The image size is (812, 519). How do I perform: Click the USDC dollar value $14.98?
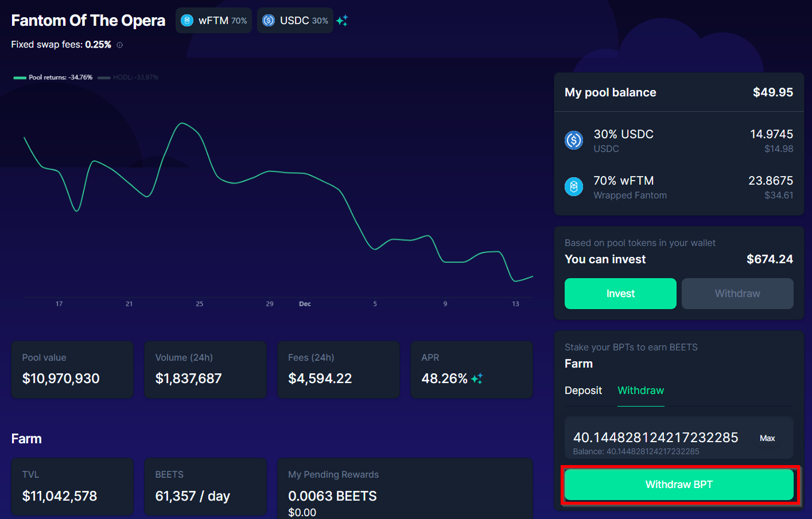click(779, 149)
